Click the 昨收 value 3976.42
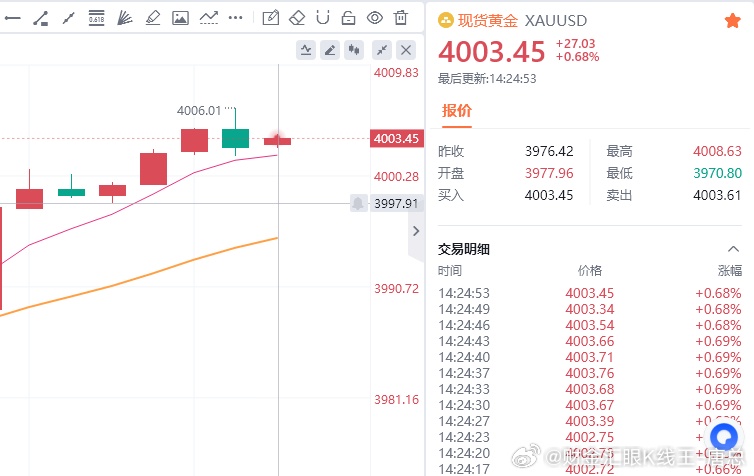This screenshot has height=476, width=754. click(x=549, y=151)
